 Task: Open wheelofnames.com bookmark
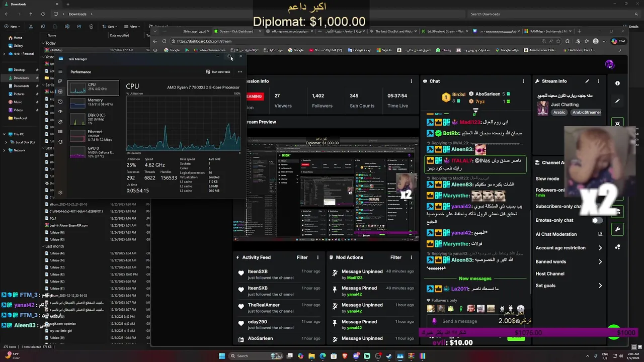click(x=210, y=50)
